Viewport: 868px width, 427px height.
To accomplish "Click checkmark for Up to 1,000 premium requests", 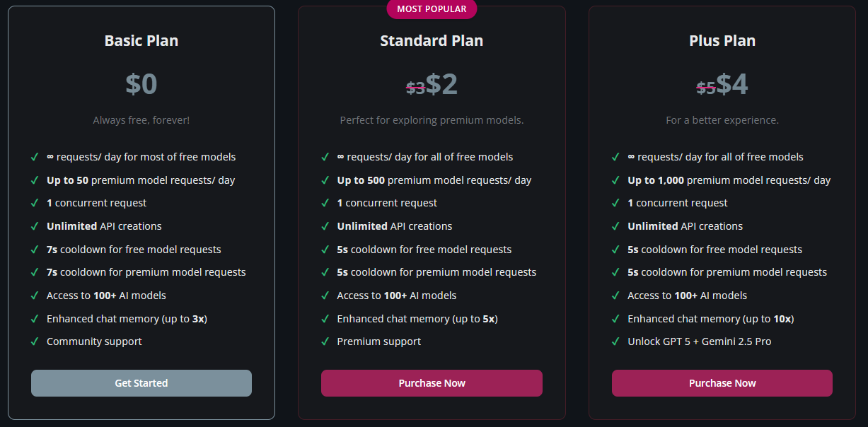I will click(x=615, y=180).
